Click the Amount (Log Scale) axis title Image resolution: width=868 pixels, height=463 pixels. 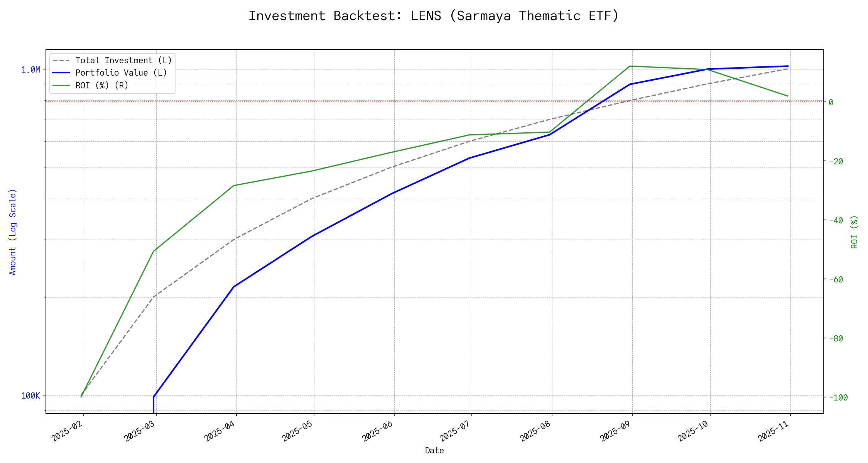pyautogui.click(x=13, y=232)
